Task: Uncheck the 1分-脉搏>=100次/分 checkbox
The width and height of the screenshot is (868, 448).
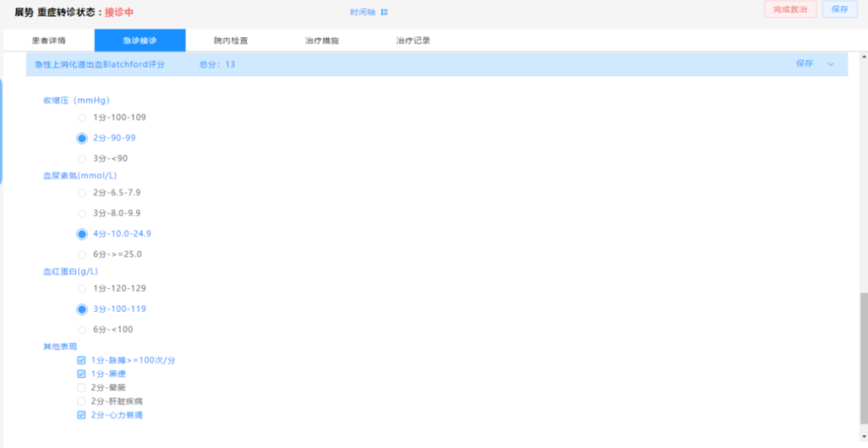Action: [x=81, y=360]
